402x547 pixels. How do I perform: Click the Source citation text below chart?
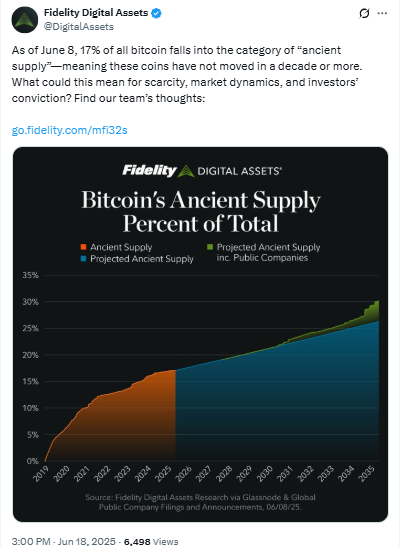(200, 502)
